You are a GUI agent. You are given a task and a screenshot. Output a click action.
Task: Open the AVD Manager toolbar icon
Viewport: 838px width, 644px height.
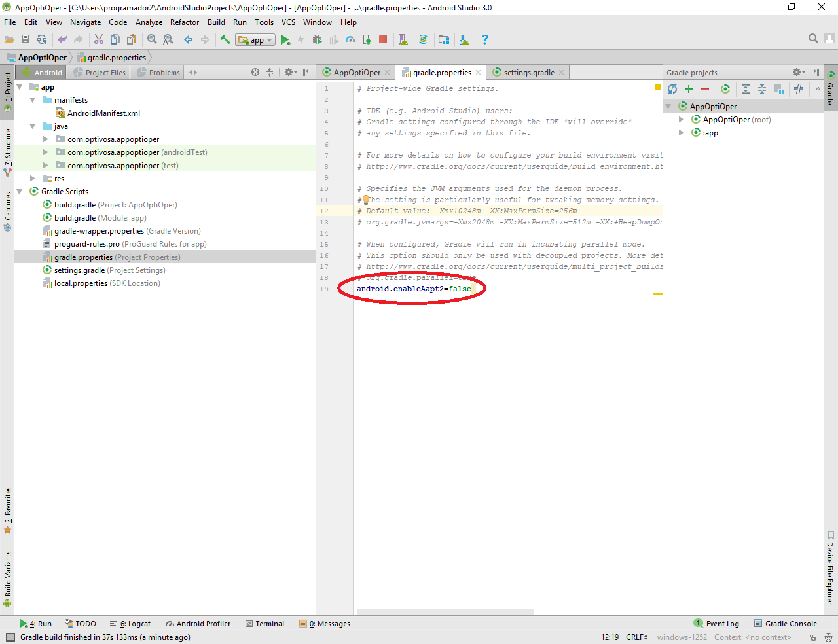click(403, 40)
